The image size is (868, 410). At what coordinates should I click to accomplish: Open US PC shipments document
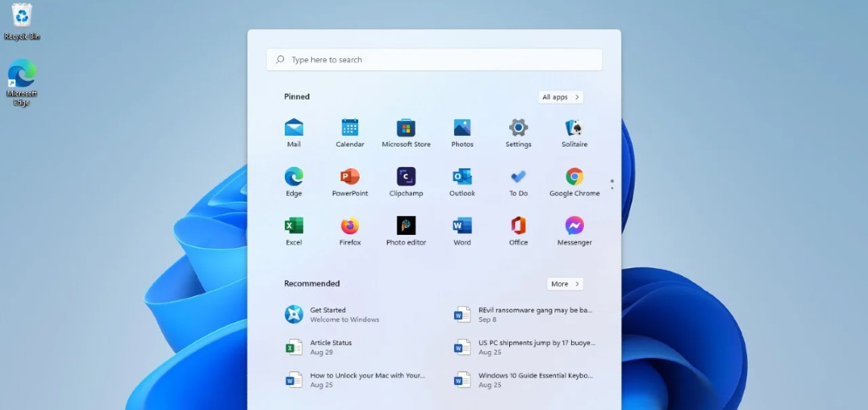[x=524, y=347]
